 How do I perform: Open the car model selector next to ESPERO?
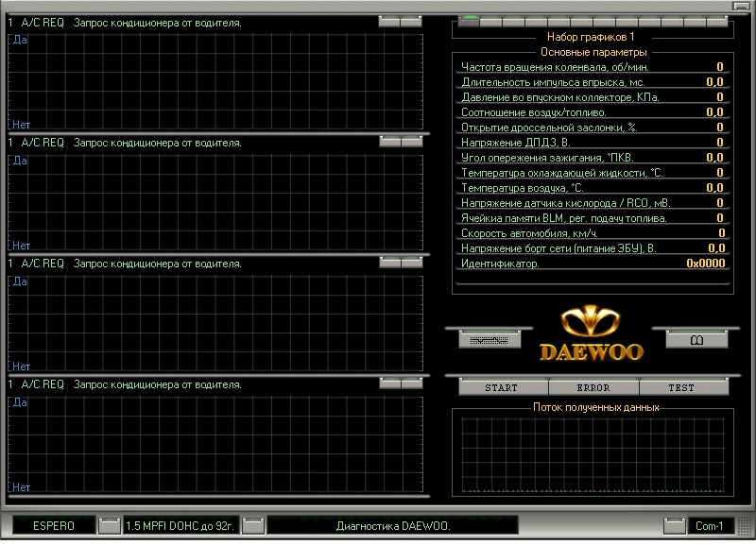pos(110,525)
